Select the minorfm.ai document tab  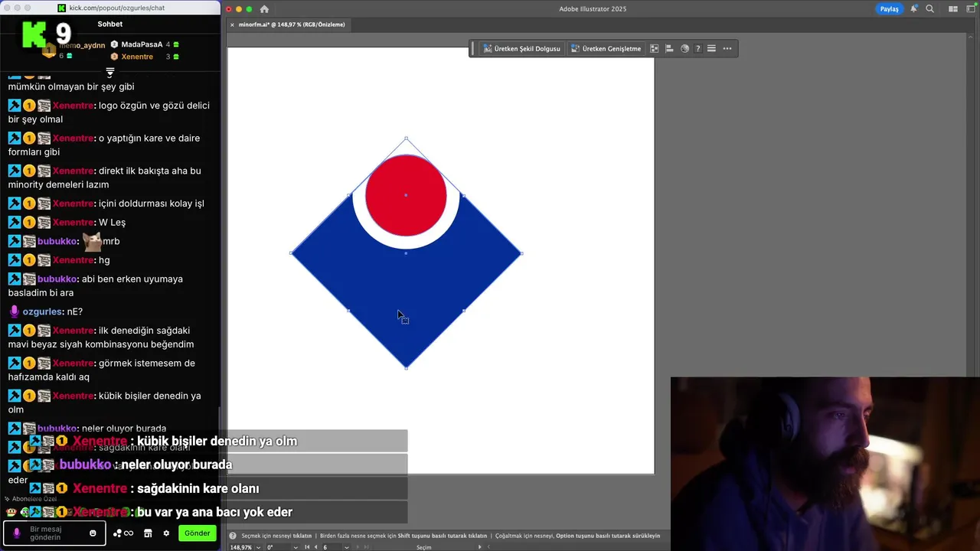292,24
